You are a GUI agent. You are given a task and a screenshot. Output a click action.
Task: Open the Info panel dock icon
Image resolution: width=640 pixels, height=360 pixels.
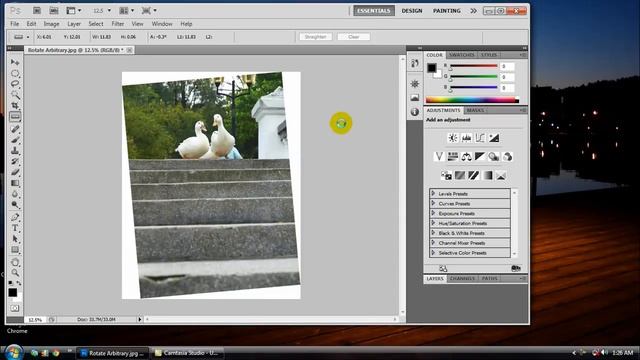(x=415, y=112)
